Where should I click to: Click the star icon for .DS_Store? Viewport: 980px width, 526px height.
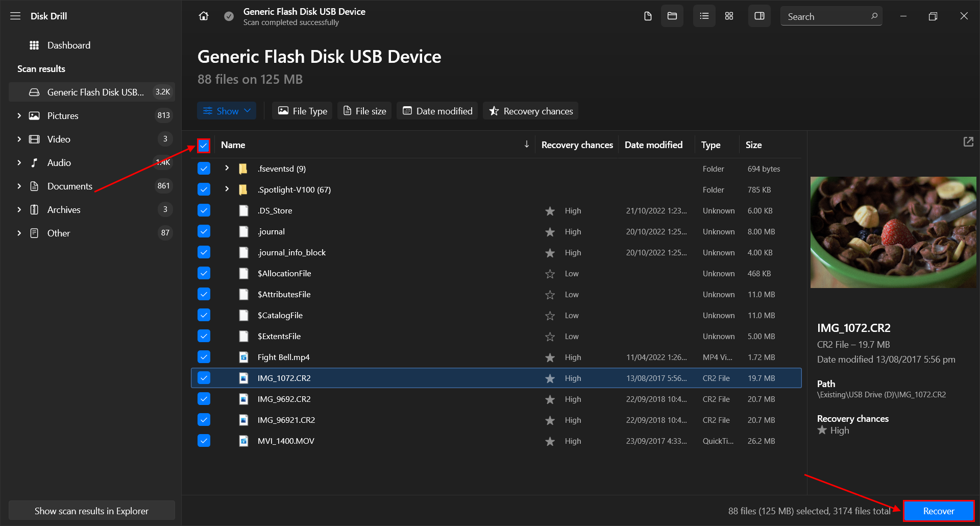(550, 211)
